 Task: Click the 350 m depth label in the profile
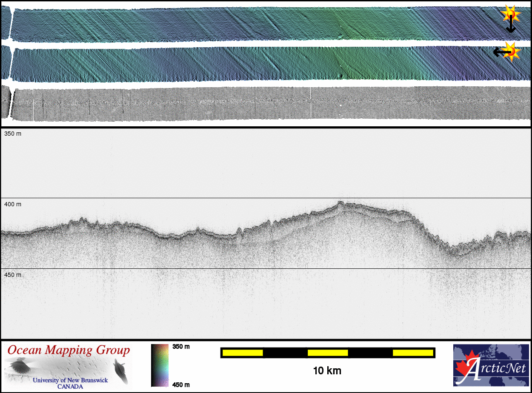pos(13,134)
